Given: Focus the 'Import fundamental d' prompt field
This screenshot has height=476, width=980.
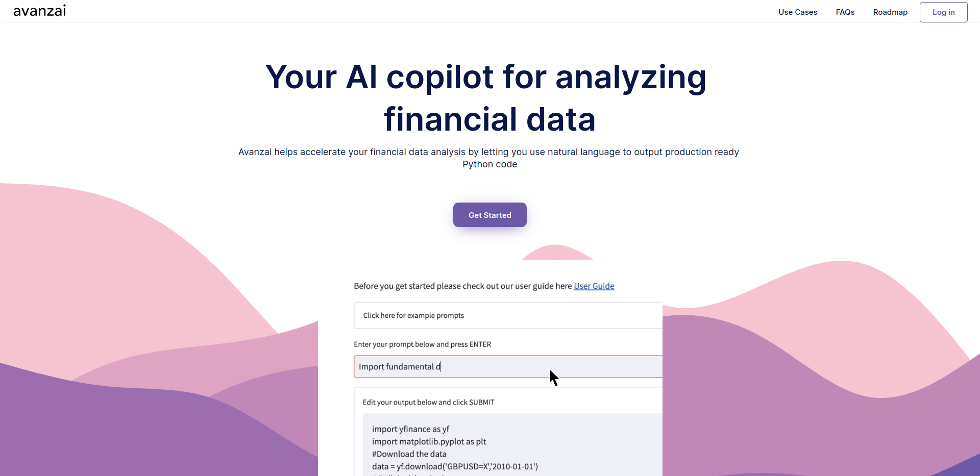Looking at the screenshot, I should pos(508,367).
